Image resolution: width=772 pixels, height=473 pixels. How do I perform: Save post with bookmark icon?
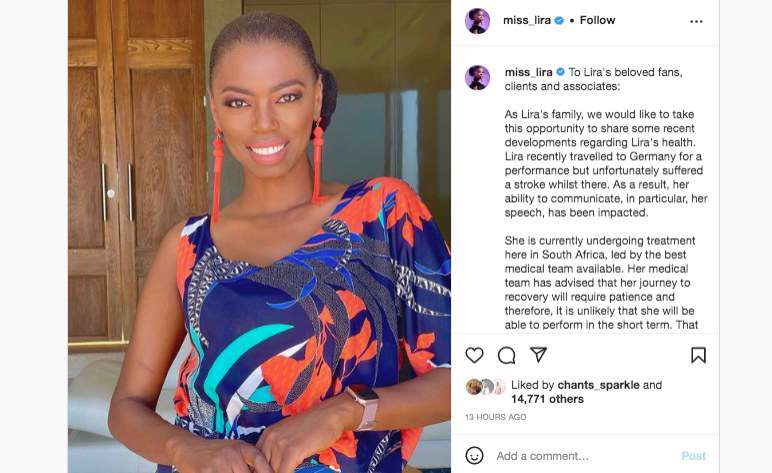(698, 355)
